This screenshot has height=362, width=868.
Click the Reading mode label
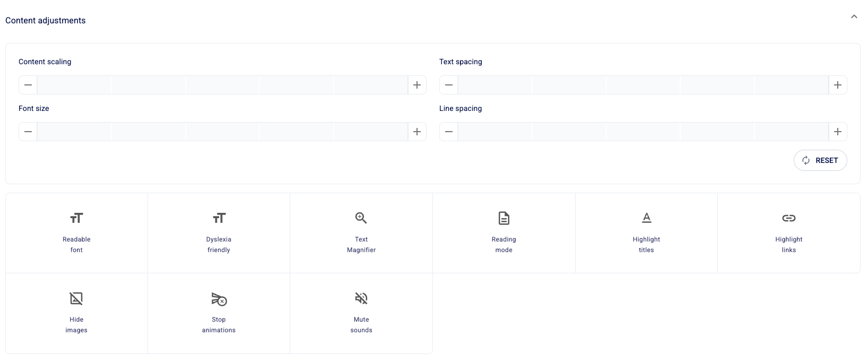[504, 245]
